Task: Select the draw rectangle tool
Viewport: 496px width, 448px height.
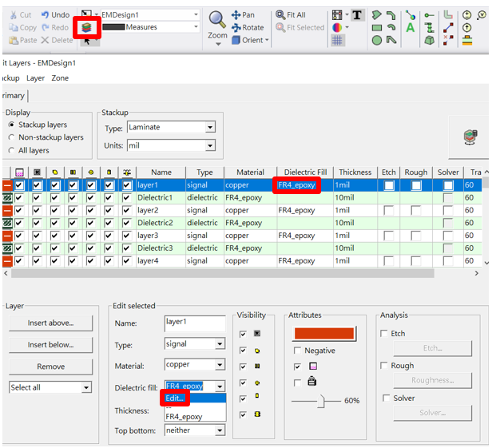Action: (x=377, y=28)
